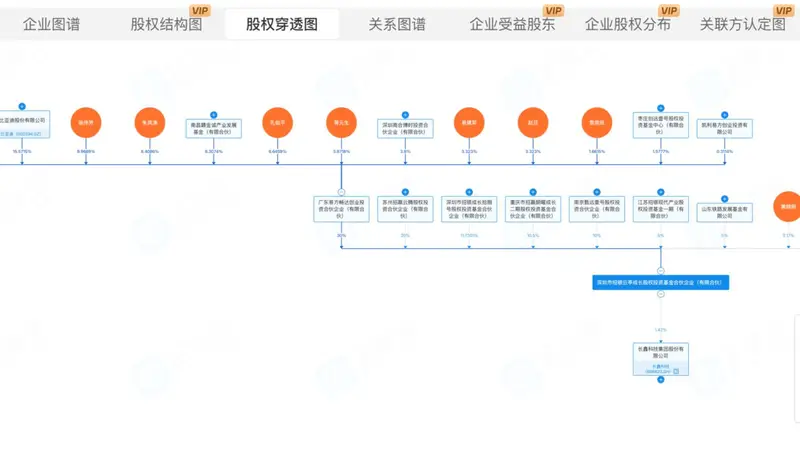The height and width of the screenshot is (450, 800).
Task: Click the 1.42% label above 长鑫科技集团
Action: click(661, 330)
